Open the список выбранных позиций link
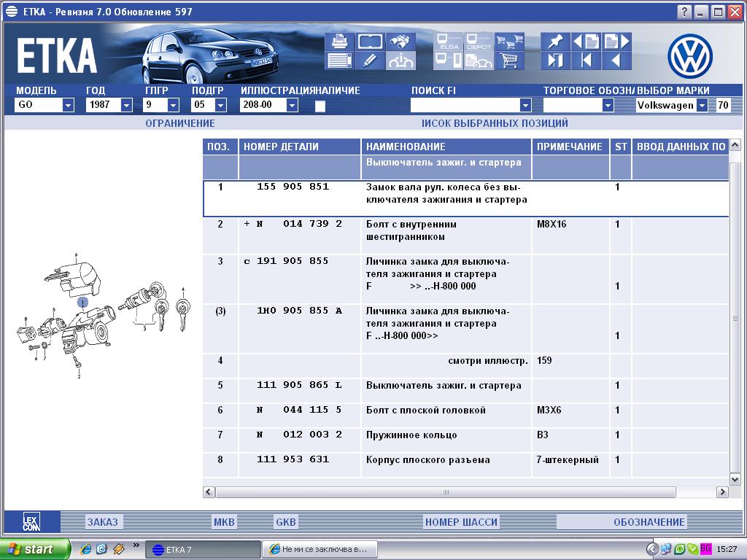Screen dimensions: 747x560 [x=495, y=123]
